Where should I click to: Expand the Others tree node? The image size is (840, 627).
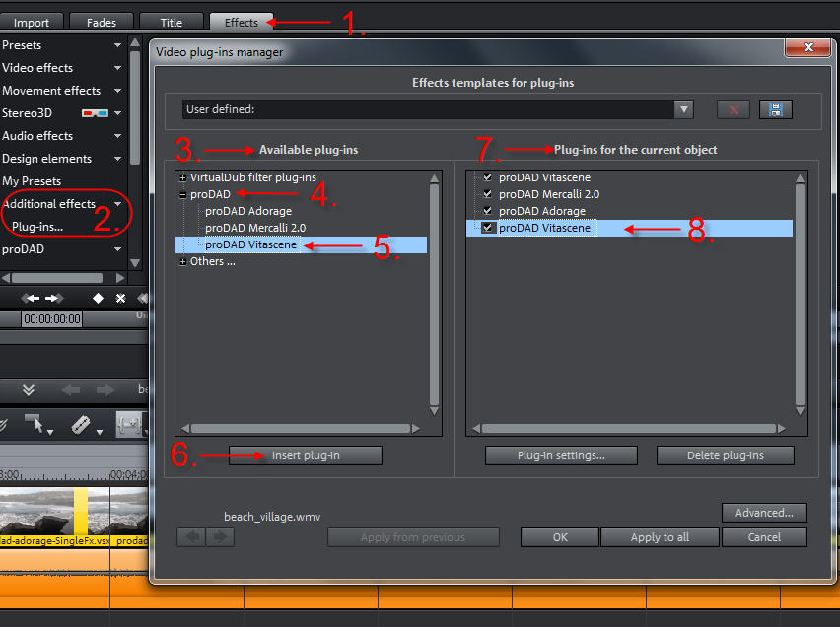click(x=182, y=261)
